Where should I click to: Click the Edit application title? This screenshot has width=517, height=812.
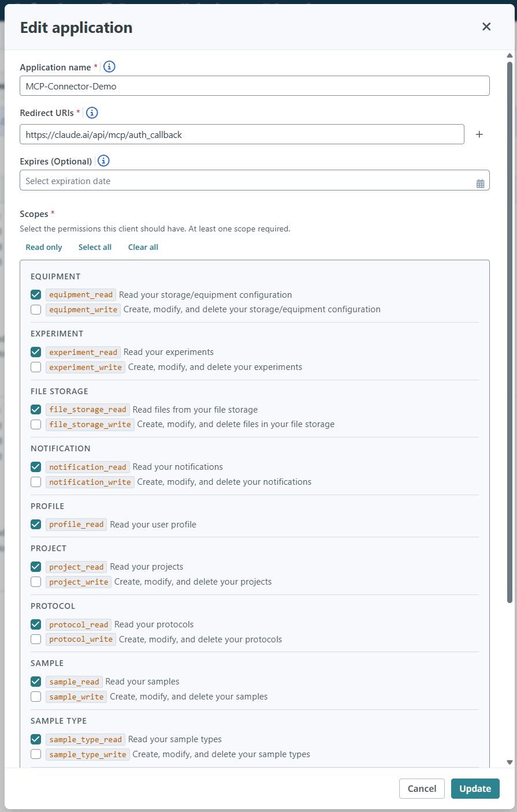[76, 28]
